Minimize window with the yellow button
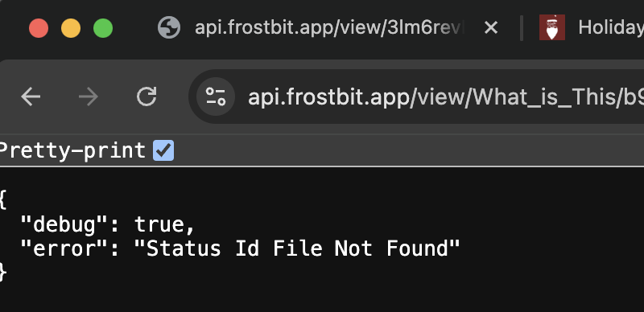 (71, 28)
